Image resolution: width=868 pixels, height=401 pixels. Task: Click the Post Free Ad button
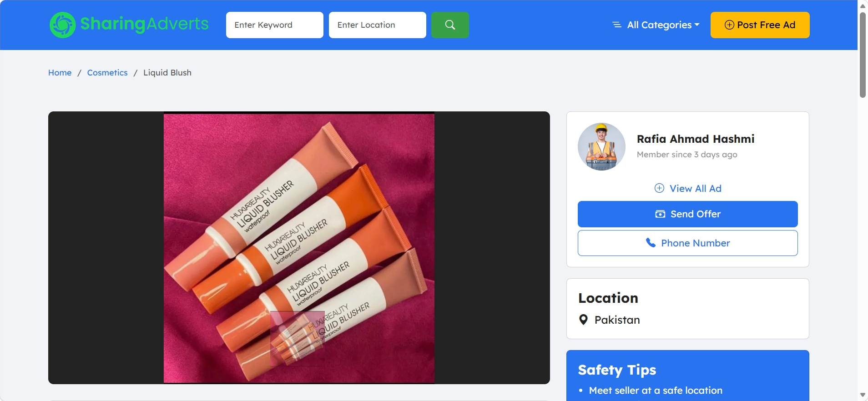760,25
